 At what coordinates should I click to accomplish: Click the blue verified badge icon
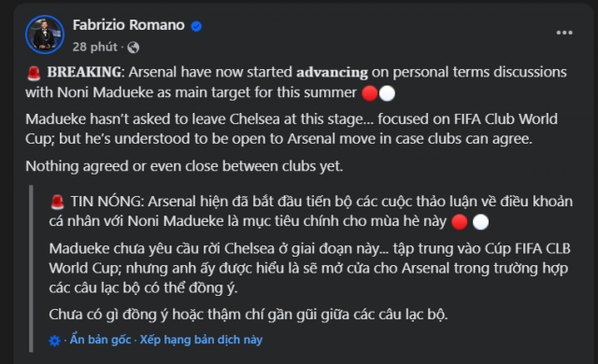[196, 26]
